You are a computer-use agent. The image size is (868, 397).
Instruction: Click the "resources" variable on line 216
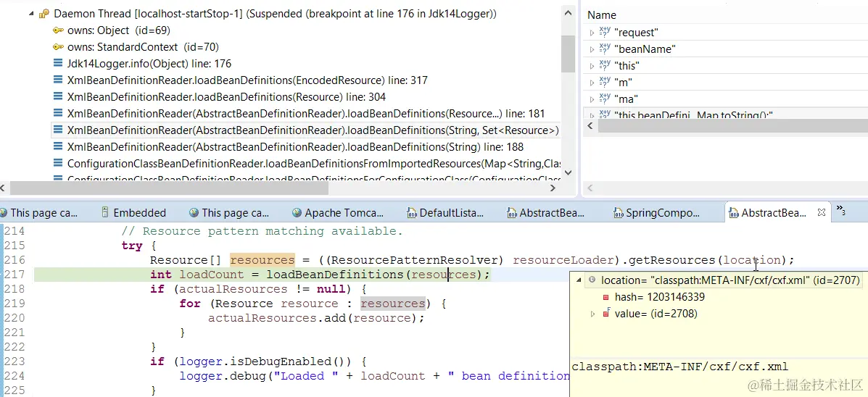click(263, 260)
